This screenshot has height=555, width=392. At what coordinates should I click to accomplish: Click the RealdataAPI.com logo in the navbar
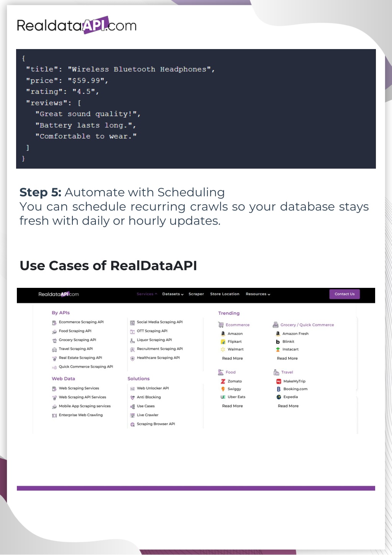(59, 294)
